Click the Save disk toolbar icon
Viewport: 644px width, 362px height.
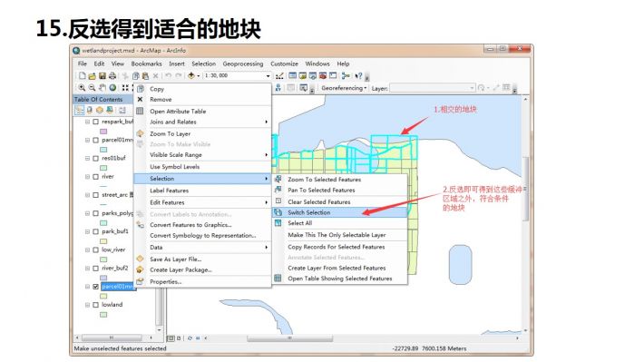pyautogui.click(x=102, y=75)
